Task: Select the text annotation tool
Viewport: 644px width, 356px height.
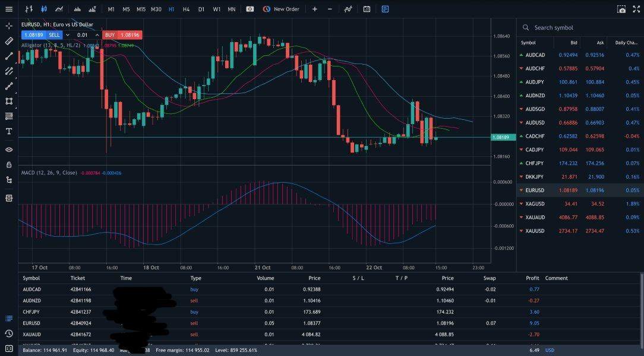Action: click(9, 131)
